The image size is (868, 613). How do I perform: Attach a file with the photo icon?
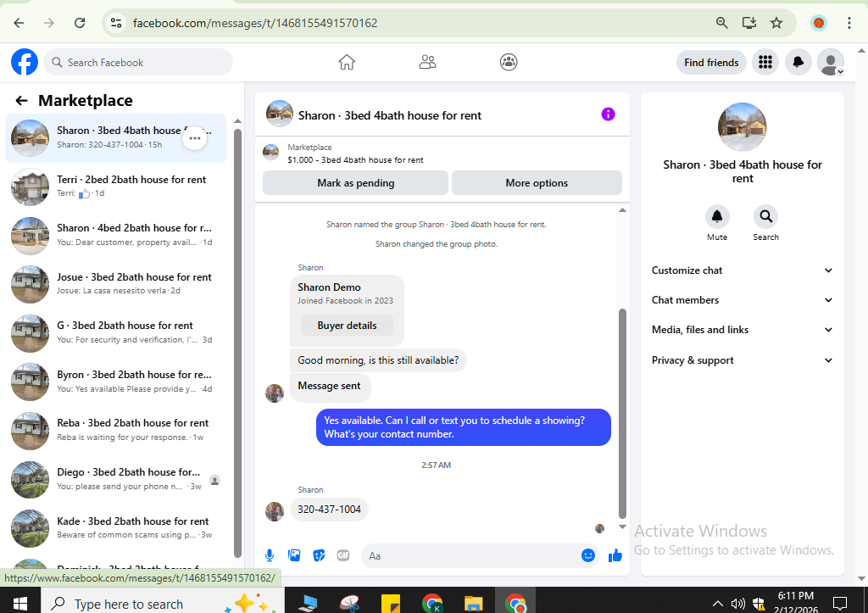pyautogui.click(x=294, y=555)
